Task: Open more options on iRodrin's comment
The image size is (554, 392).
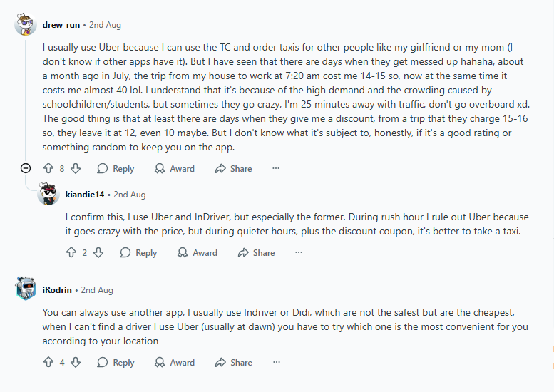Action: click(276, 363)
